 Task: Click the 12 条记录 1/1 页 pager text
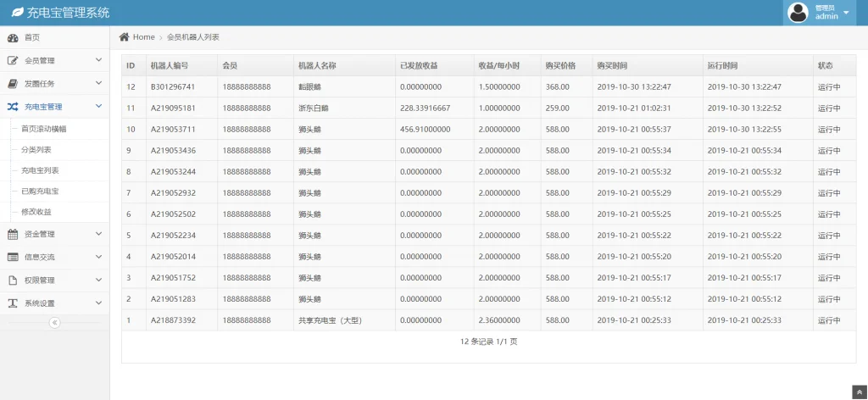489,342
